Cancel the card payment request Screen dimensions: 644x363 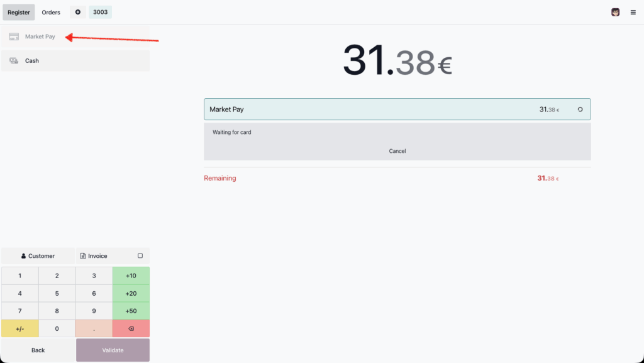click(x=397, y=151)
